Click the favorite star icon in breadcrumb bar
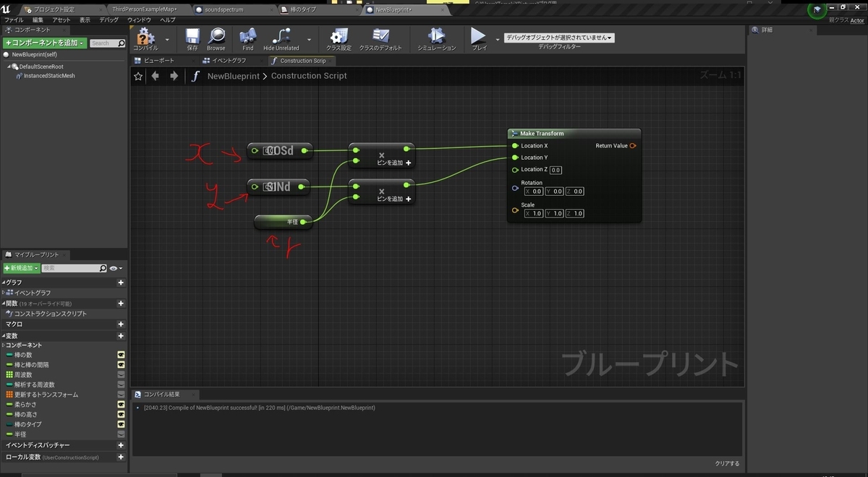The image size is (868, 477). [138, 76]
